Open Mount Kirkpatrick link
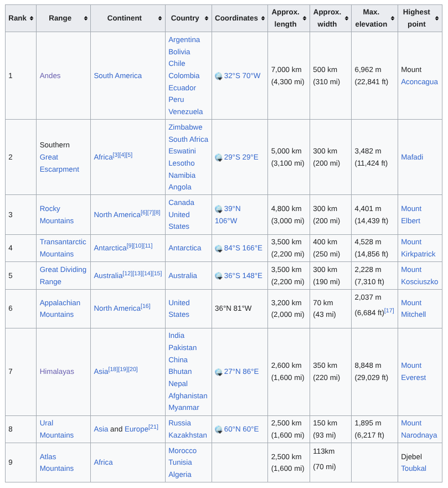Viewport: 448px width, 488px height. pos(418,248)
